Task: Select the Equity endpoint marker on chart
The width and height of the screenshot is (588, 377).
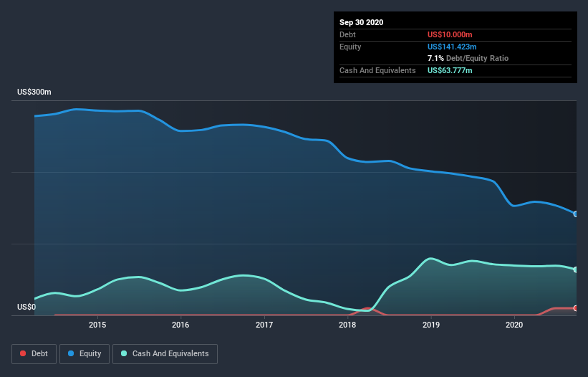Action: [576, 214]
